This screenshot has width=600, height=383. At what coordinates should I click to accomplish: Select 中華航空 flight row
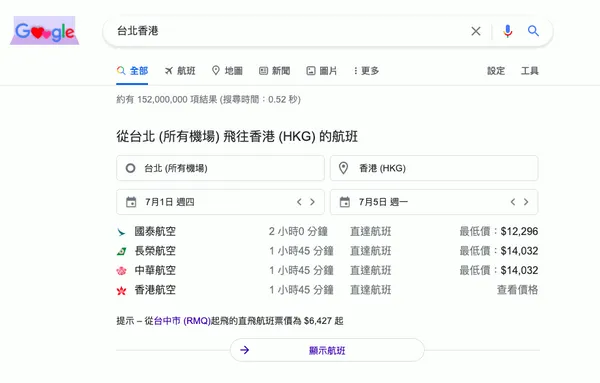pos(327,271)
